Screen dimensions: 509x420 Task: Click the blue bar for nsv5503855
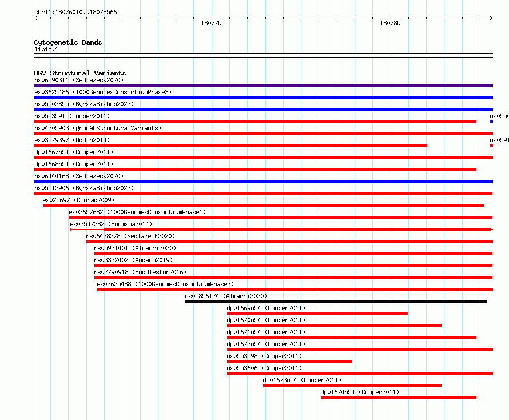(263, 110)
